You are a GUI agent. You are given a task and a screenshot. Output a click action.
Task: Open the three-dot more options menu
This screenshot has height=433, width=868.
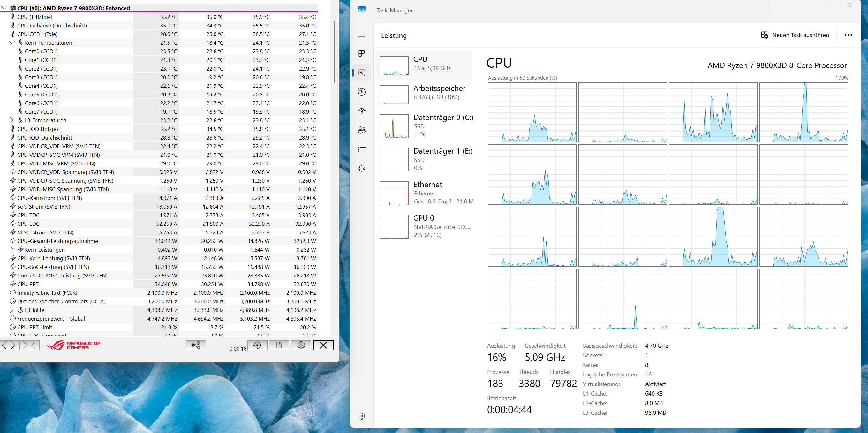coord(848,35)
